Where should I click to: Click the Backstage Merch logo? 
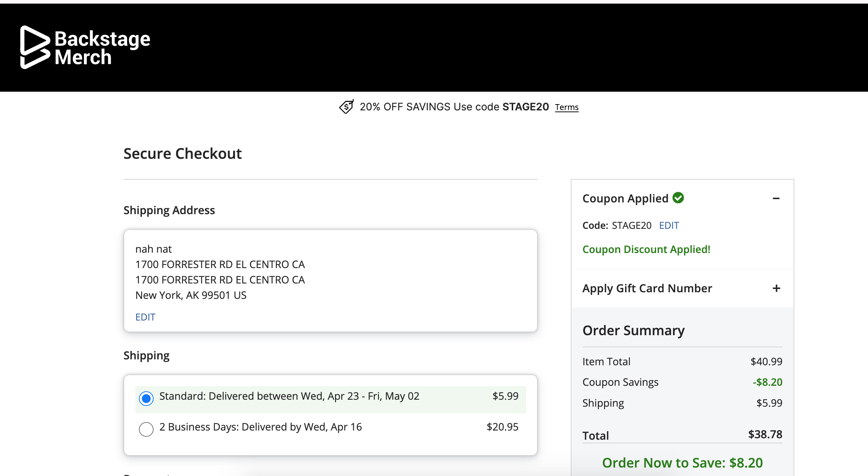click(x=85, y=47)
